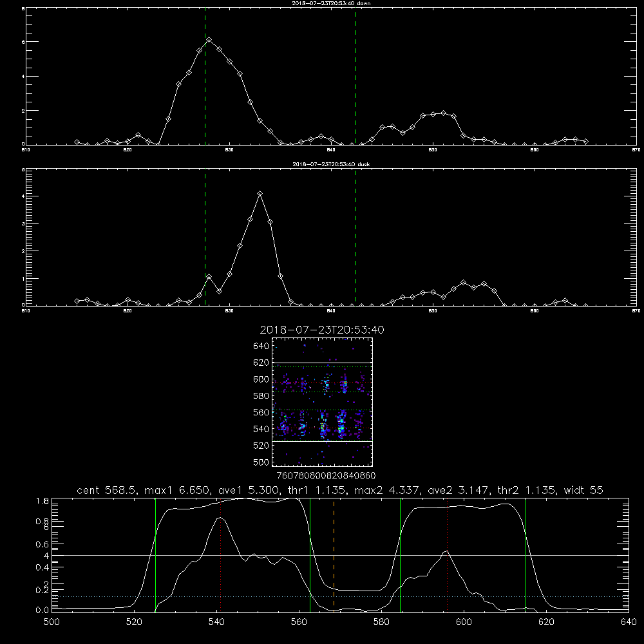644x644 pixels.
Task: Click the 500 label on the bottom plot x-axis
Action: point(52,622)
